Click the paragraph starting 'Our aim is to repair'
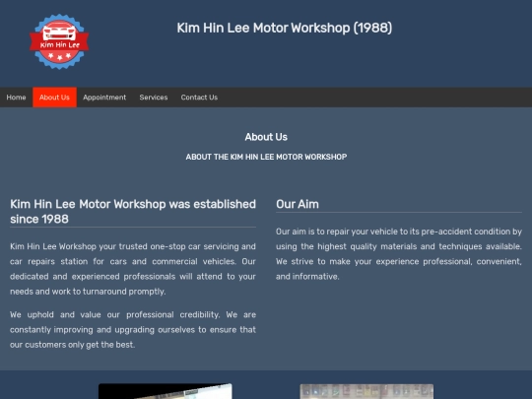This screenshot has width=532, height=399. click(399, 254)
